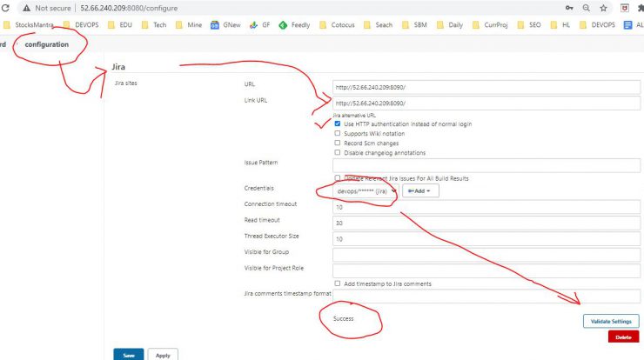The image size is (644, 360).
Task: Open the Feedly bookmark
Action: [x=294, y=25]
